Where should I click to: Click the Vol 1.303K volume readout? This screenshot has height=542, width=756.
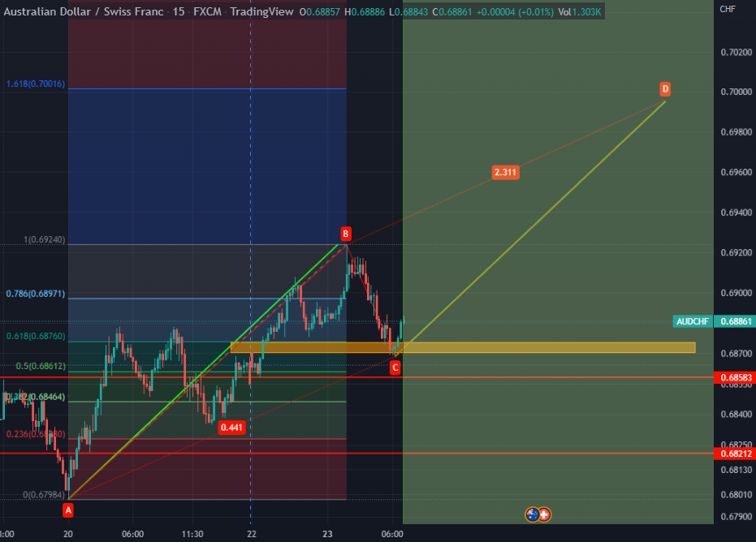[x=580, y=11]
